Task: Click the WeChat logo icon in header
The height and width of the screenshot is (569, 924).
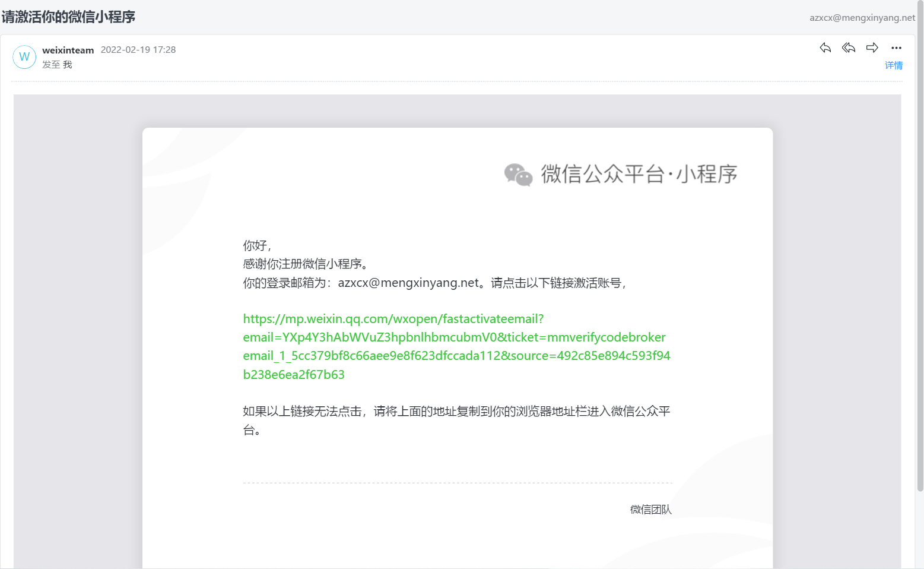Action: (x=518, y=175)
